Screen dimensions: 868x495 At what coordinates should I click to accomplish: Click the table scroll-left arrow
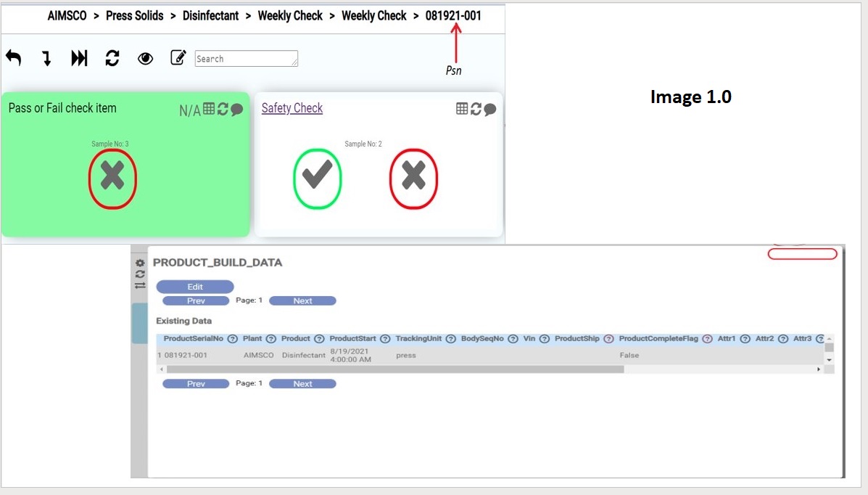[x=161, y=369]
